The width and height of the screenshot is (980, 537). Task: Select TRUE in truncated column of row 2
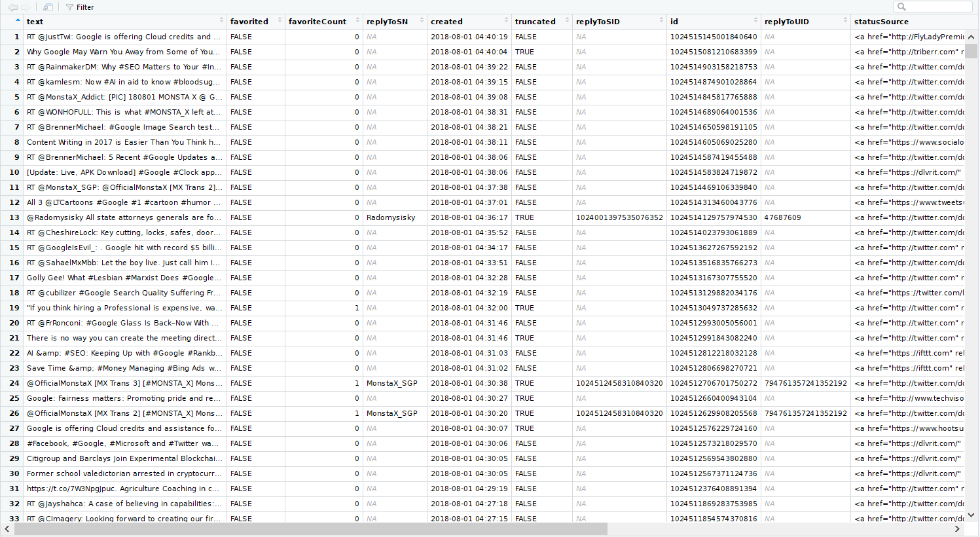tap(542, 52)
